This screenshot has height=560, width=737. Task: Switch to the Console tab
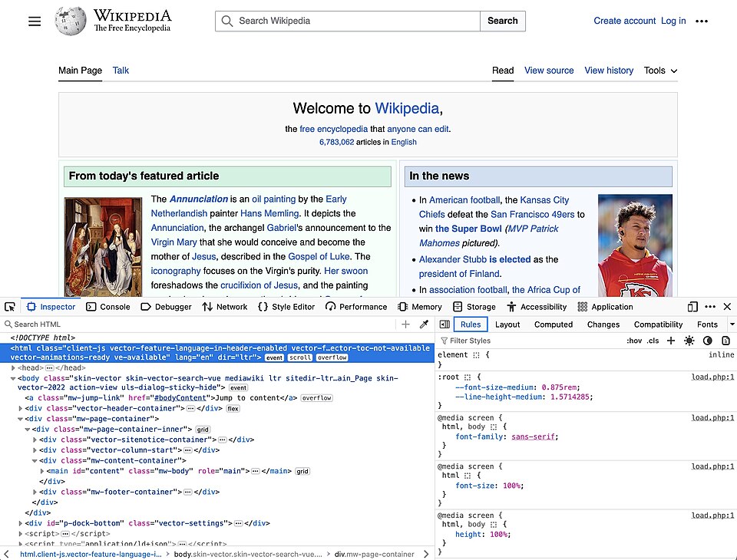108,307
